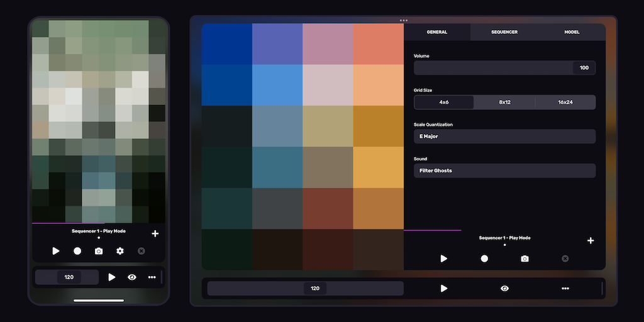This screenshot has width=644, height=322.
Task: Click the coral orange cell in the tablet grid
Action: coord(378,44)
